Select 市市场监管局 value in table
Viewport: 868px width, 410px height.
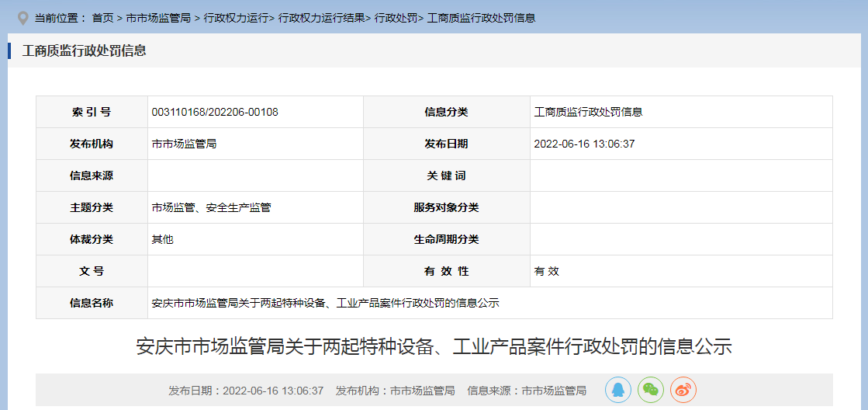(184, 144)
